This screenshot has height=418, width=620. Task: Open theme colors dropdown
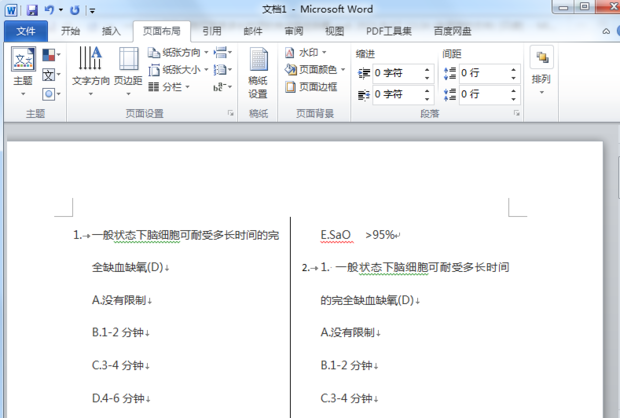51,55
